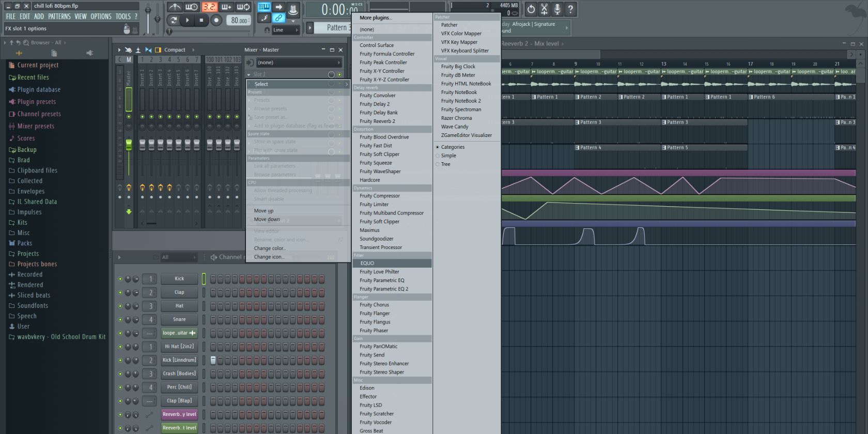Screen dimensions: 868x434
Task: Toggle Clap channel mute light
Action: pos(120,292)
